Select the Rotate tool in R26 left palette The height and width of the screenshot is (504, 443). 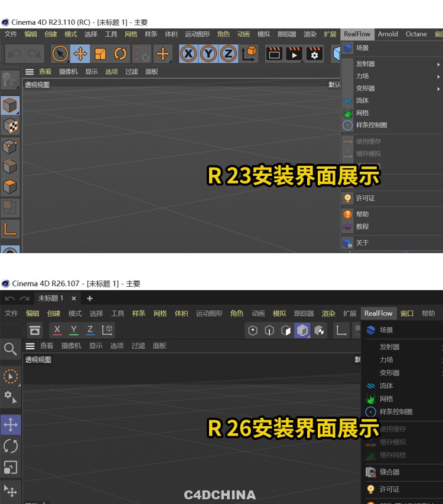tap(11, 446)
